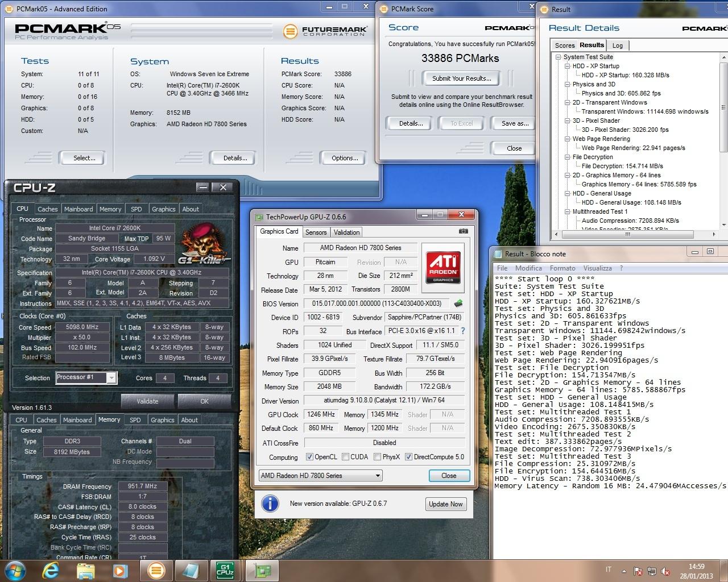Click the ATI Radeon logo in GPU-Z
Image resolution: width=728 pixels, height=582 pixels.
pyautogui.click(x=443, y=267)
